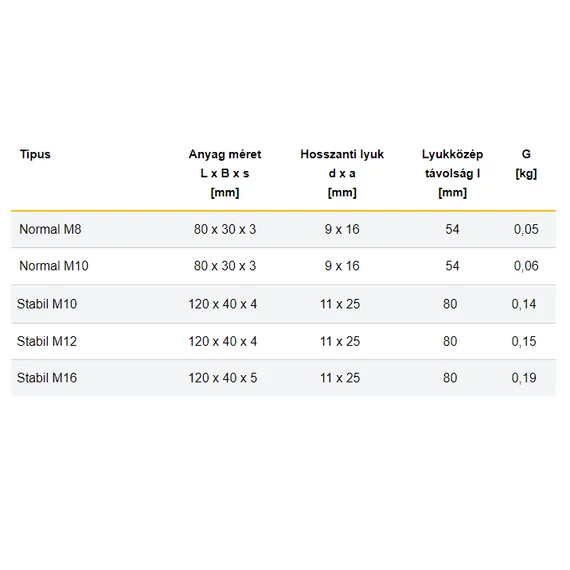Click 80 x 30 x 3 in Normal M8 row
The height and width of the screenshot is (570, 570).
click(x=225, y=229)
